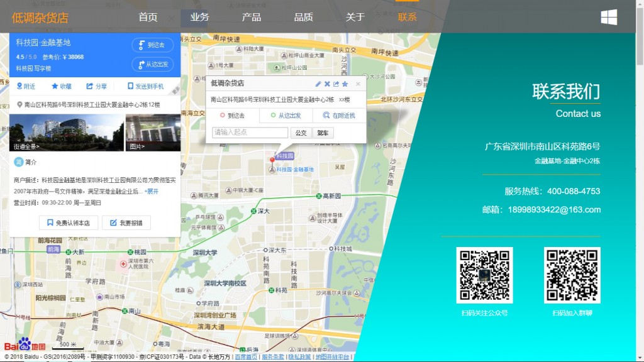Click the 简介 round icon in panel
The width and height of the screenshot is (644, 362).
18,162
